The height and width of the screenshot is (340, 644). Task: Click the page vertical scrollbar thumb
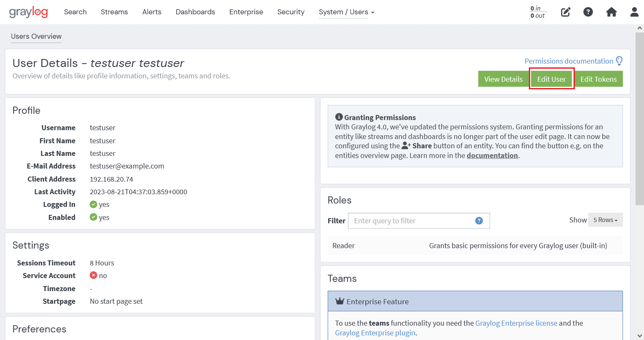[x=639, y=119]
